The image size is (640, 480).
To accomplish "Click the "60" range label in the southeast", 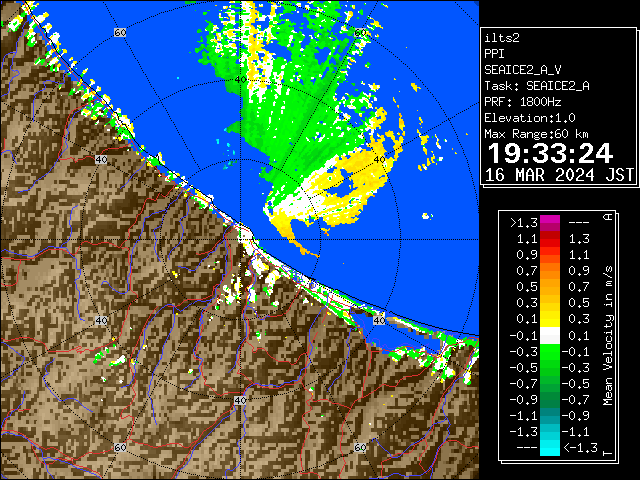I will tap(360, 447).
